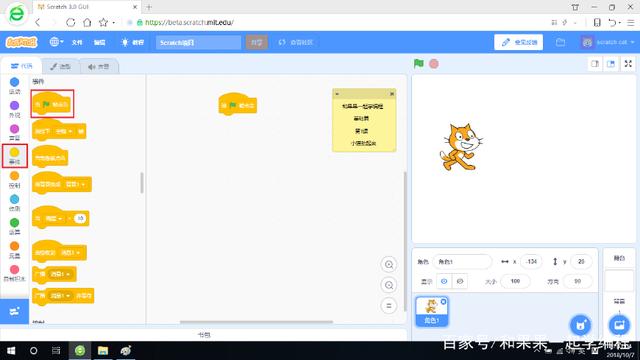Switch to small stage layout

[x=595, y=64]
